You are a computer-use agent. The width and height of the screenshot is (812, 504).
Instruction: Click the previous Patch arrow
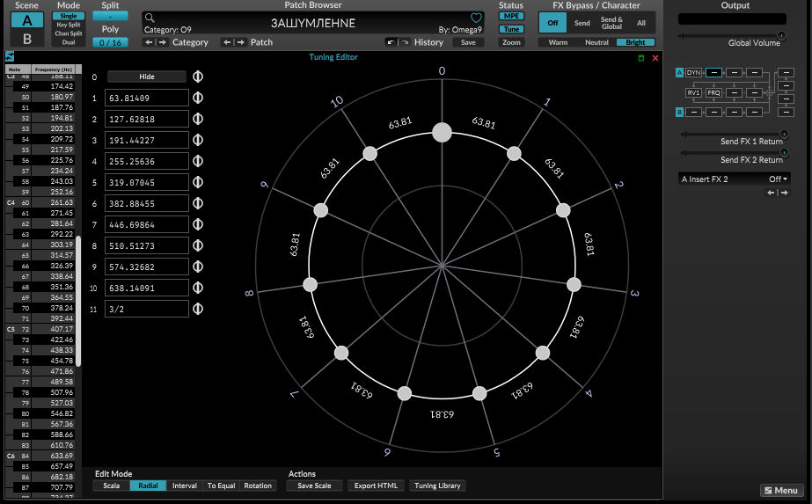[226, 42]
